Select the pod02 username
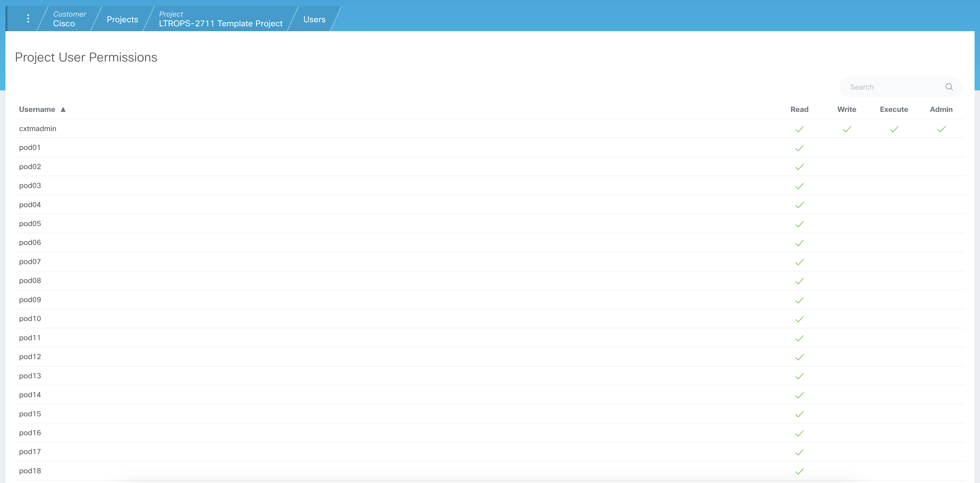This screenshot has width=980, height=483. coord(30,167)
